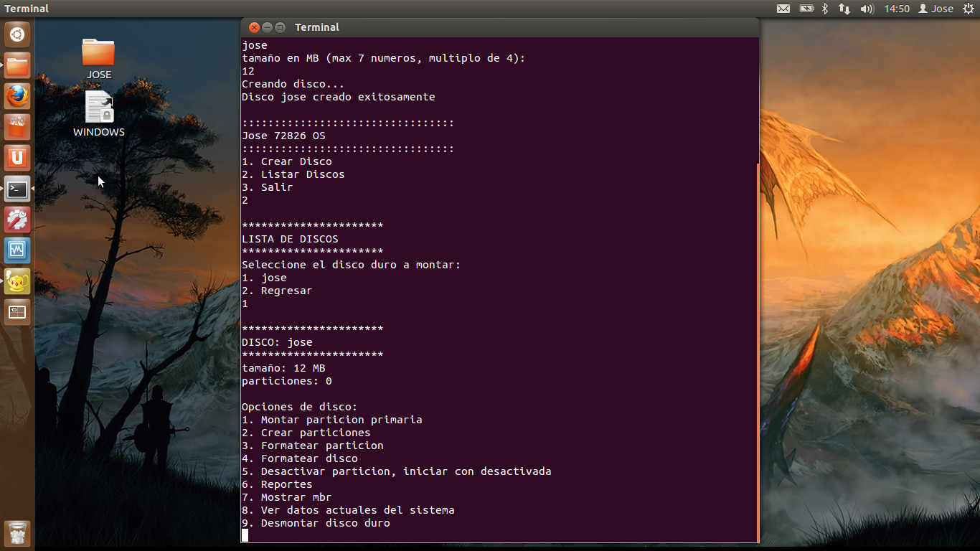Open the Workspace Switcher

click(x=17, y=313)
